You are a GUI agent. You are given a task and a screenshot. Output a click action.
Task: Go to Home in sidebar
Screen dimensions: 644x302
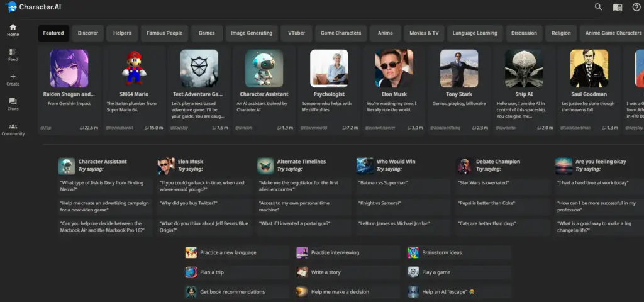(x=13, y=30)
